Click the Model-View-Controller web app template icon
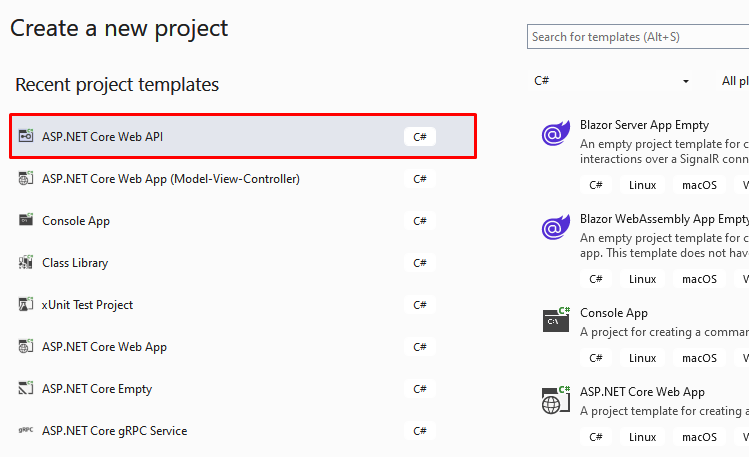749x457 pixels. click(26, 178)
